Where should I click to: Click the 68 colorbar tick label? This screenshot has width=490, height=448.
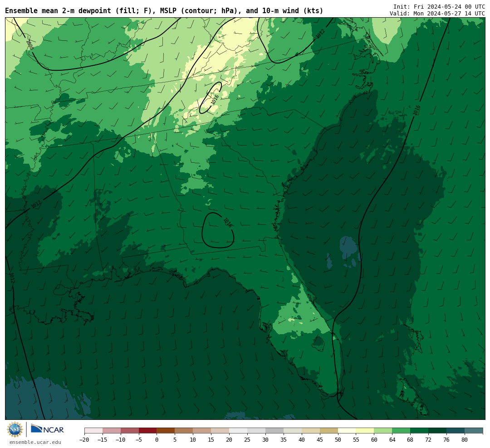point(410,440)
